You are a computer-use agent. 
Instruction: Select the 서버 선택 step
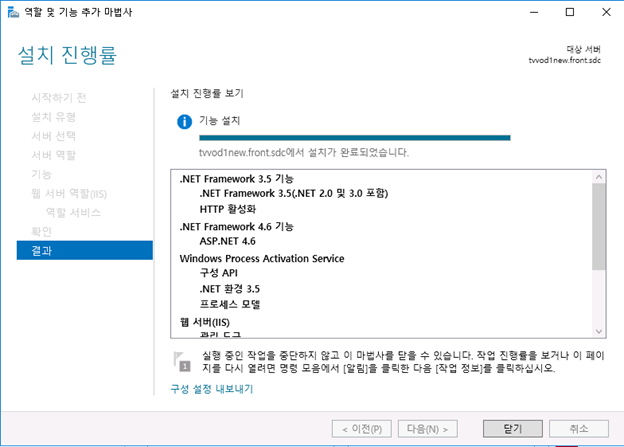[x=53, y=136]
